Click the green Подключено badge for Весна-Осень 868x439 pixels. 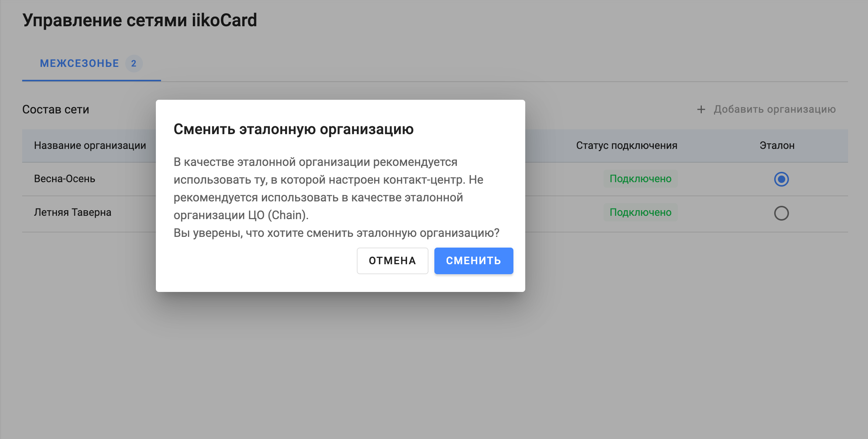tap(640, 179)
